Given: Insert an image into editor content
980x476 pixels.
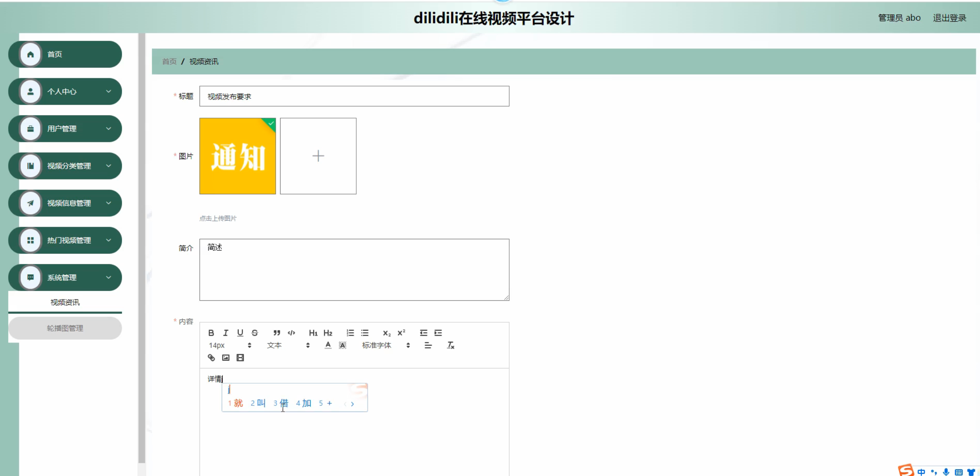Looking at the screenshot, I should 226,358.
